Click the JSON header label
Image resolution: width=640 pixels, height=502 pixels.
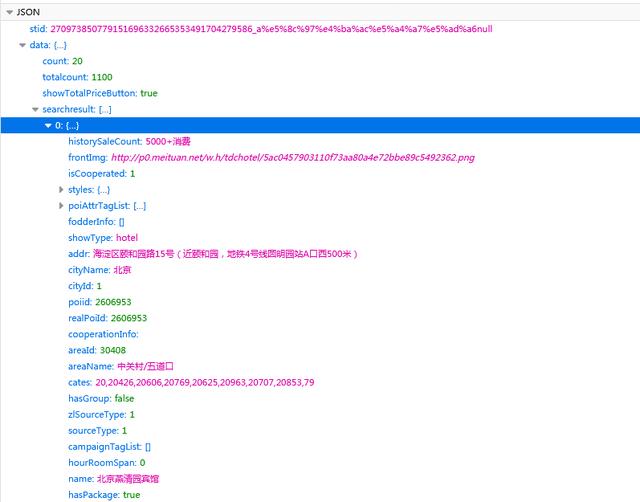[x=28, y=12]
